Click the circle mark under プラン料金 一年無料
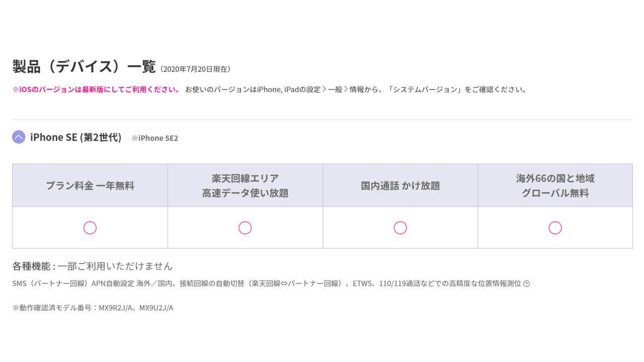Image resolution: width=644 pixels, height=362 pixels. pyautogui.click(x=90, y=228)
